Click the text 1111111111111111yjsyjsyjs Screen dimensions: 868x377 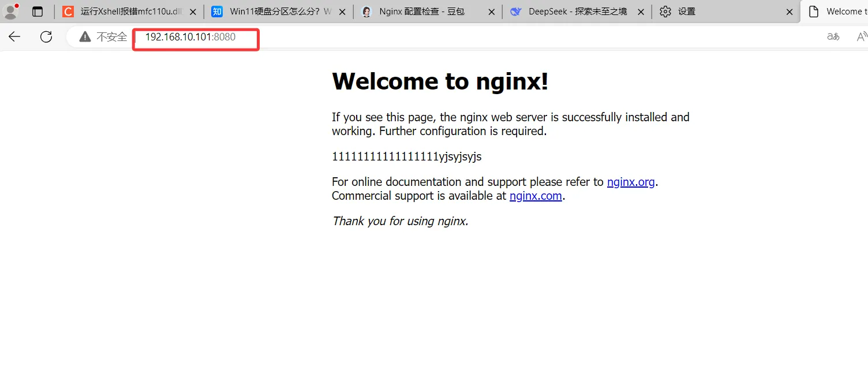click(x=407, y=156)
